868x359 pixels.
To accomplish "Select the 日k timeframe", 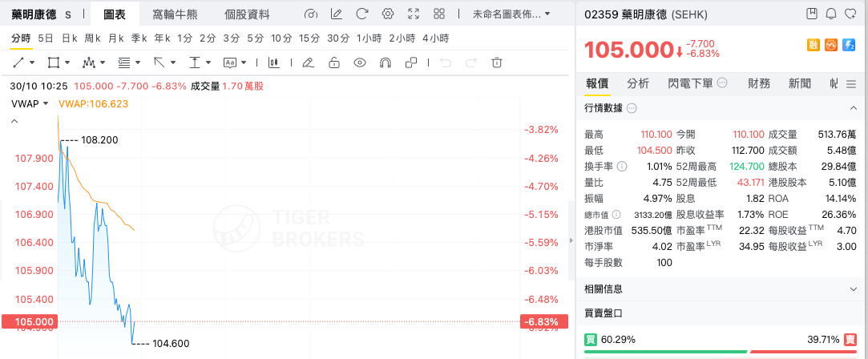I will click(x=70, y=38).
